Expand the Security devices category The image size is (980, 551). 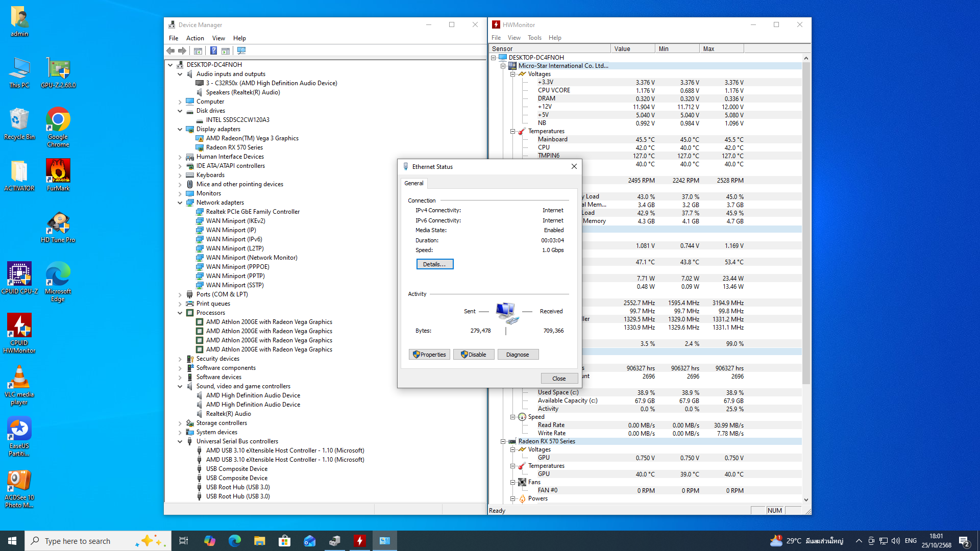coord(180,359)
